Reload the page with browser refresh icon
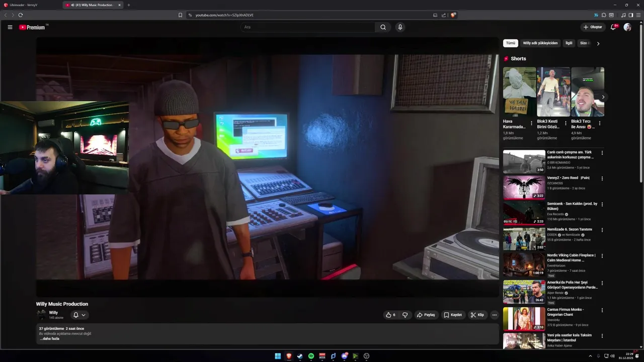 (x=21, y=15)
